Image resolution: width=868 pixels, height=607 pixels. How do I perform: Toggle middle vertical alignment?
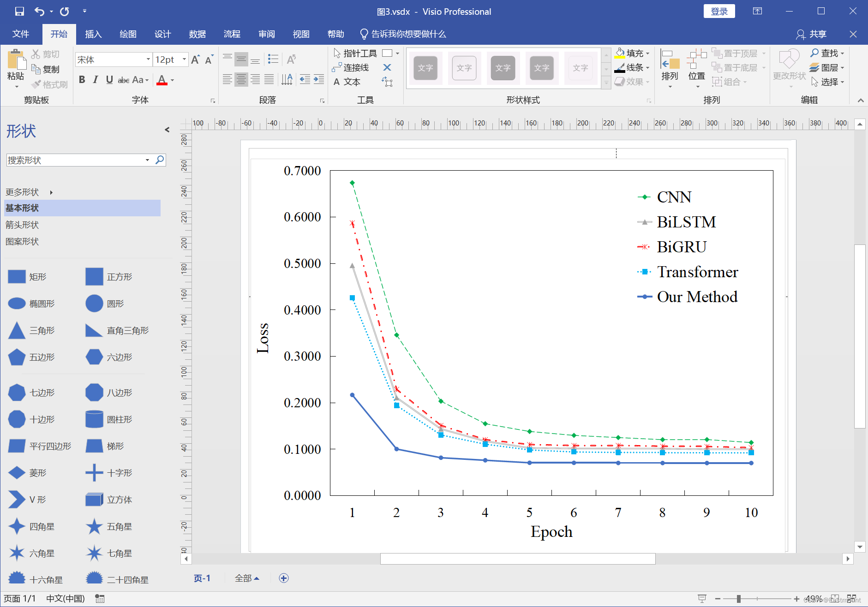(241, 59)
